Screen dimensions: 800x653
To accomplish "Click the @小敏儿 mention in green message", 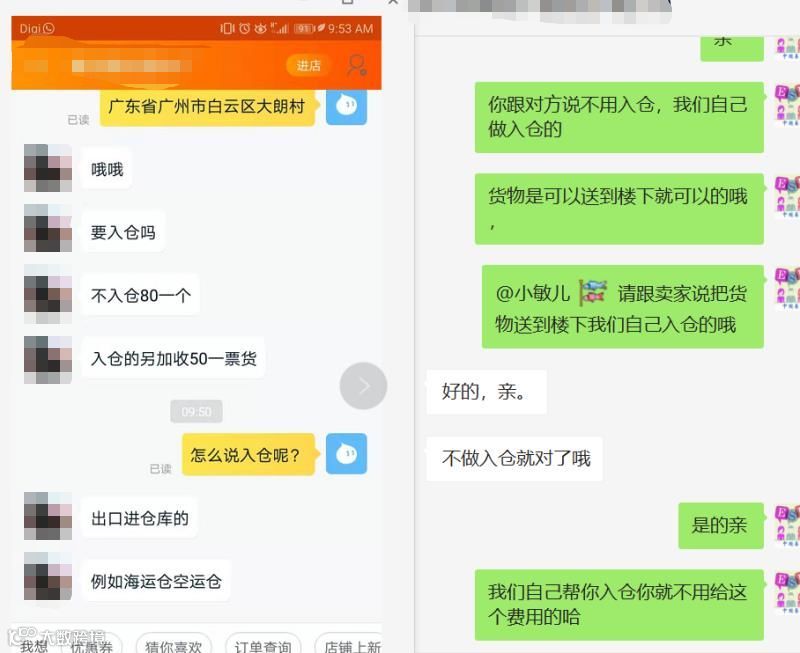I will point(532,293).
